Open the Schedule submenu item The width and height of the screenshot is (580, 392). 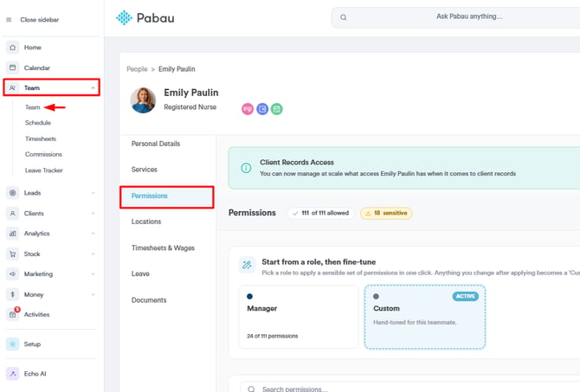38,123
